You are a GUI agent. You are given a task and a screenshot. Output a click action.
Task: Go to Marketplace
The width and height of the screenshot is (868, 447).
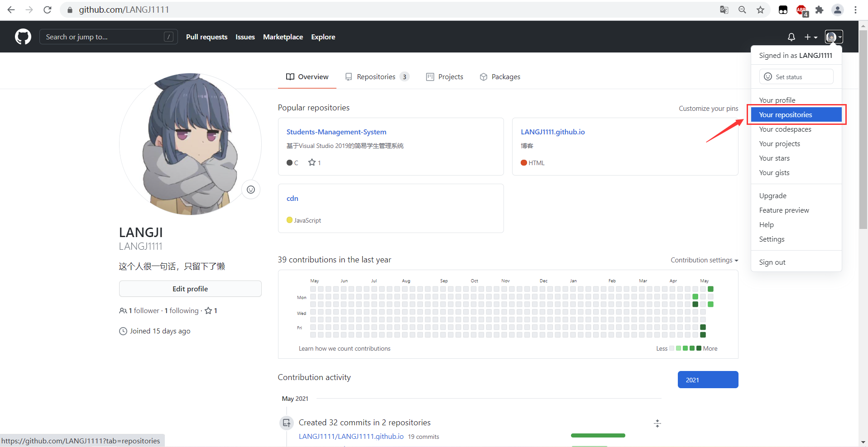point(283,37)
